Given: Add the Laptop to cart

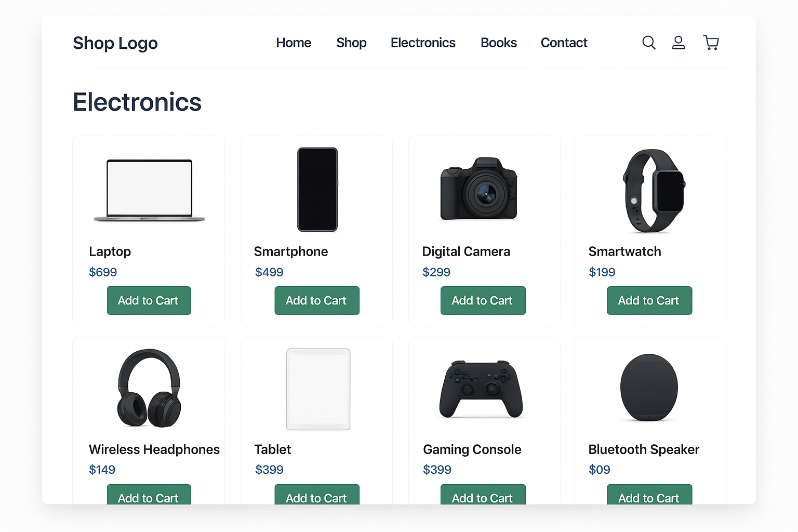Looking at the screenshot, I should [x=149, y=300].
